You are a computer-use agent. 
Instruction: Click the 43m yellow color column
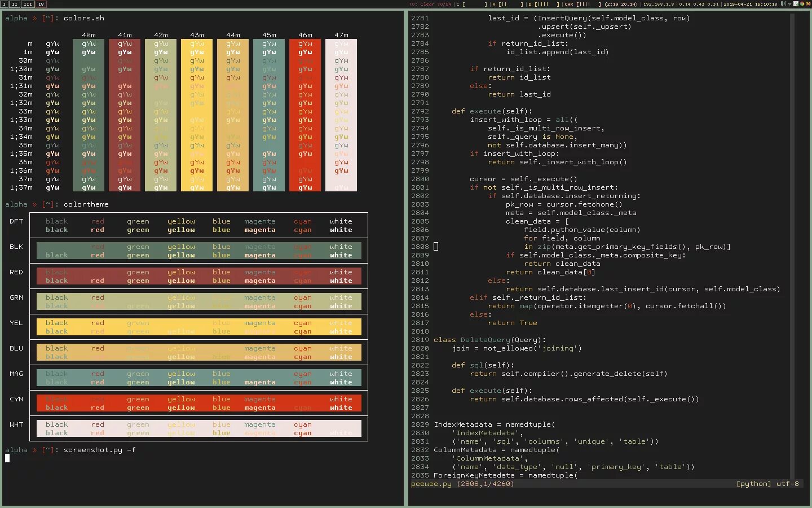(x=197, y=115)
